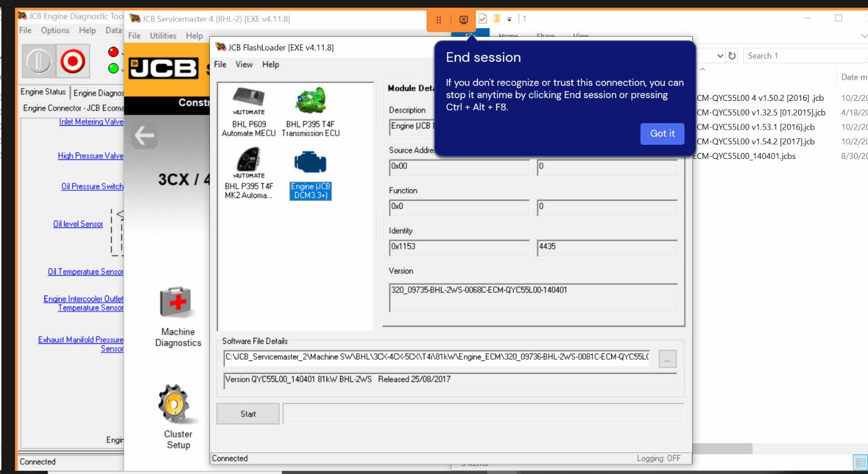
Task: Select Engine (JCB DCM3.3+) module icon
Action: [x=310, y=175]
